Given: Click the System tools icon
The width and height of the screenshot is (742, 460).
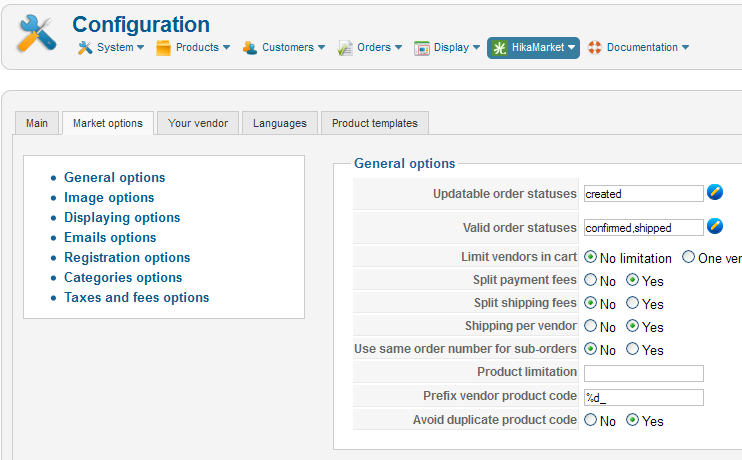Looking at the screenshot, I should click(85, 48).
